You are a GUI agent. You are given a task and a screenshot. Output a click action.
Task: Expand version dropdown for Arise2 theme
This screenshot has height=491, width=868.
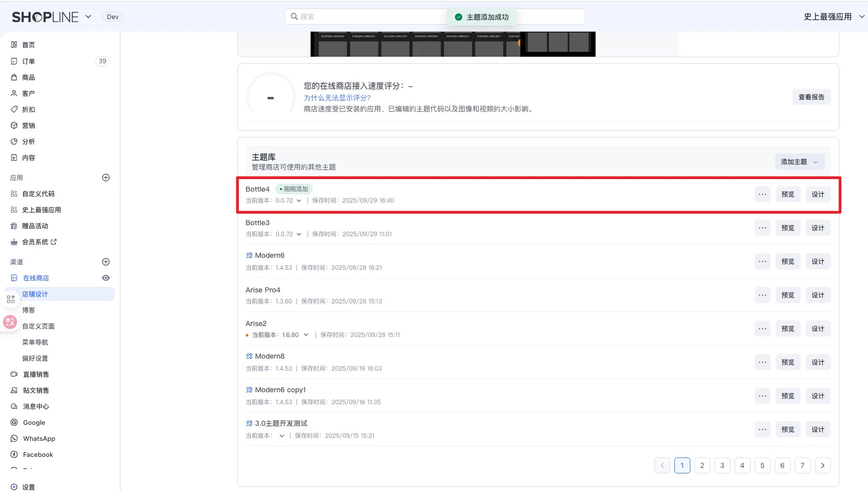coord(306,335)
